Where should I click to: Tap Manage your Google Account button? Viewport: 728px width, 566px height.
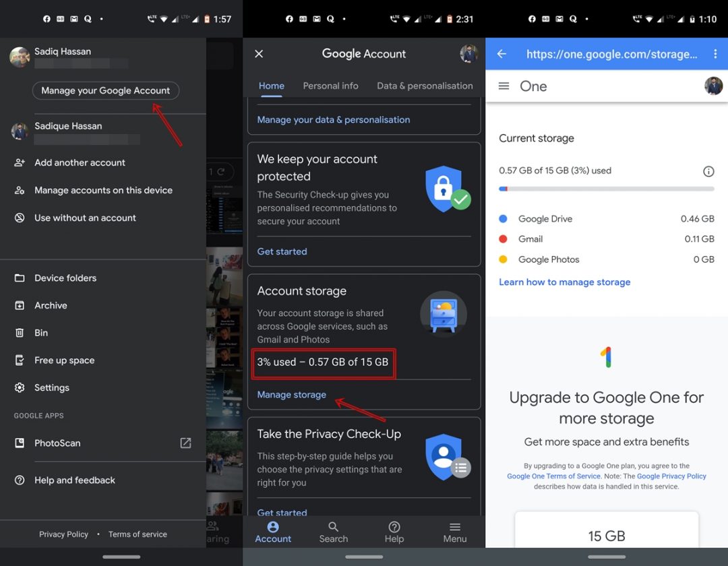(x=105, y=90)
